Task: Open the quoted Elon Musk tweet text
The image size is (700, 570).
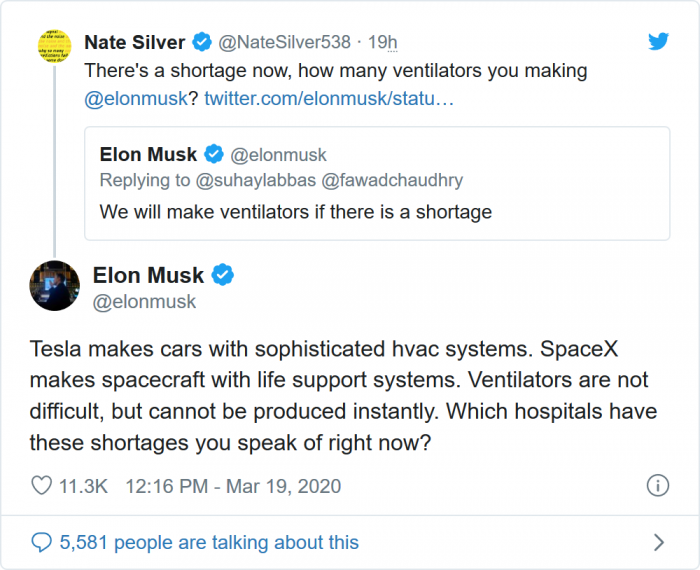Action: pyautogui.click(x=295, y=212)
